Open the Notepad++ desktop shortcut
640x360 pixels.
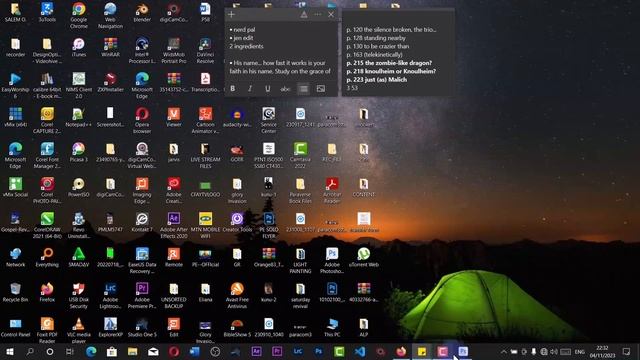click(x=79, y=118)
